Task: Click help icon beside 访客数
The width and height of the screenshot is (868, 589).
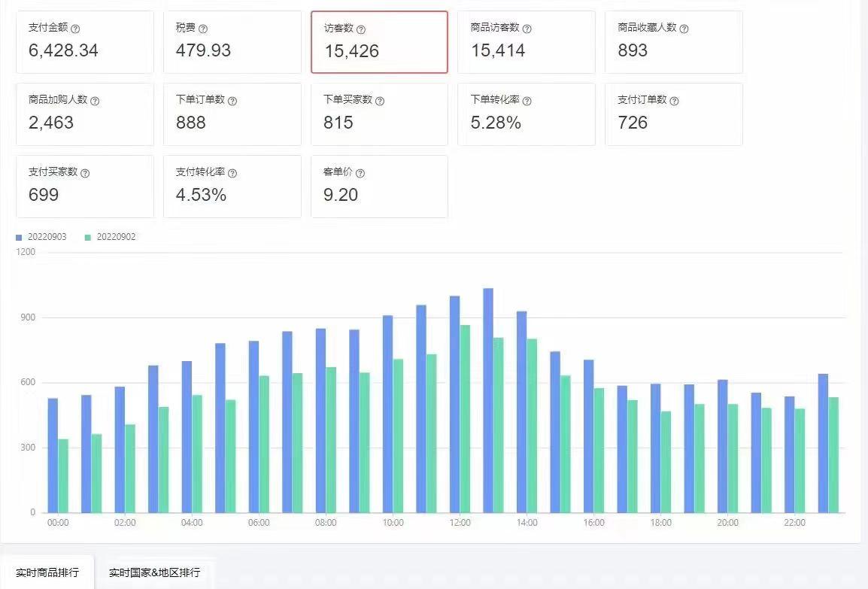Action: (x=361, y=29)
